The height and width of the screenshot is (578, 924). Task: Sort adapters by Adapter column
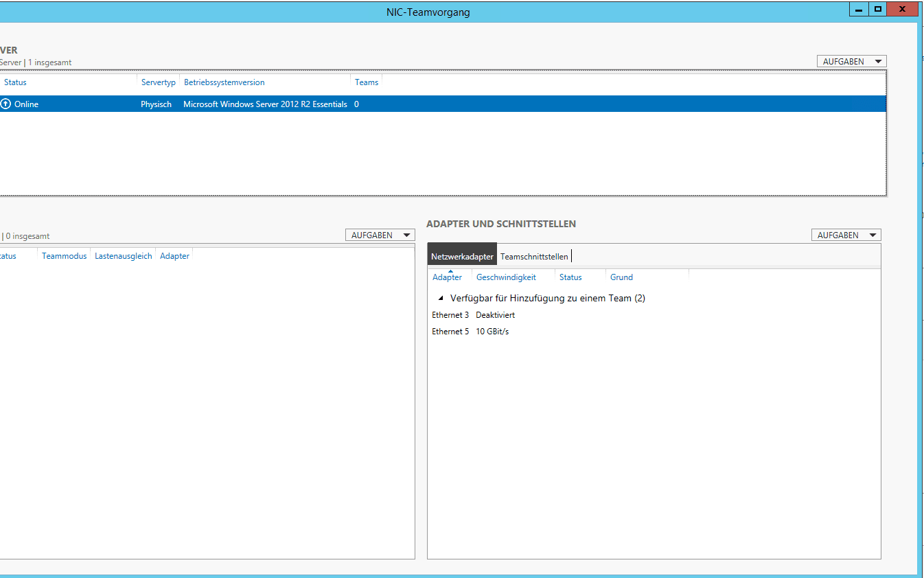pyautogui.click(x=447, y=277)
